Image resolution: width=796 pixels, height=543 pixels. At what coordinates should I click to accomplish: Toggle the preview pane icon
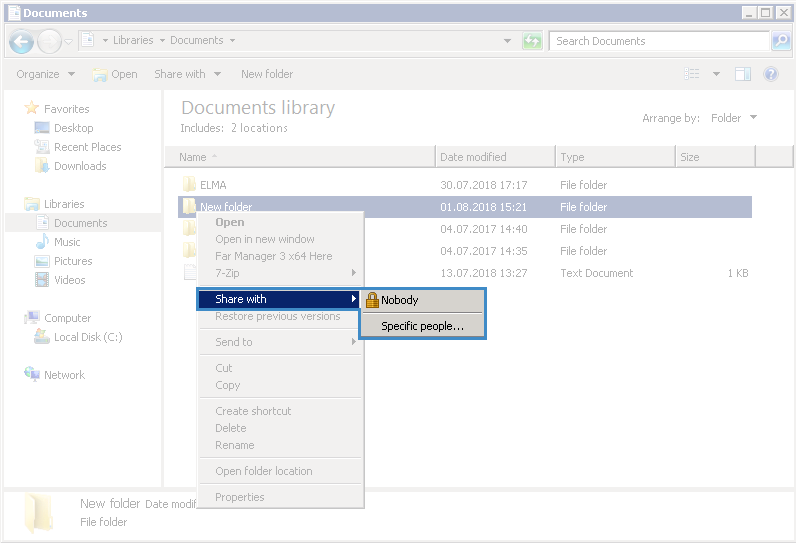pos(743,74)
